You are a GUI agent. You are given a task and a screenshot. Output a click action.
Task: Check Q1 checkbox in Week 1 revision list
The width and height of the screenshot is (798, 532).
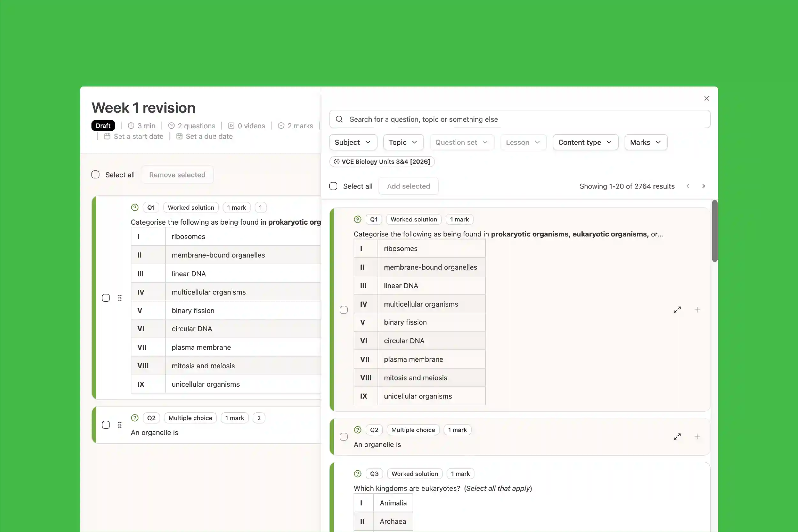[x=106, y=298]
